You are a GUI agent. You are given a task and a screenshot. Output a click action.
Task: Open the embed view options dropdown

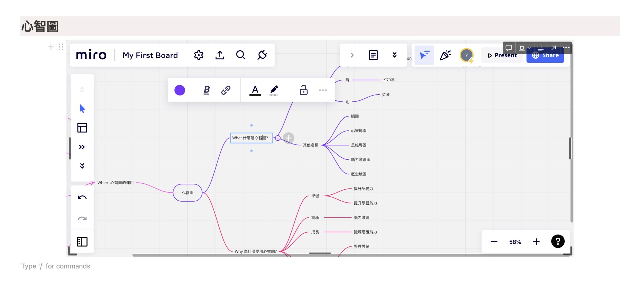[525, 48]
